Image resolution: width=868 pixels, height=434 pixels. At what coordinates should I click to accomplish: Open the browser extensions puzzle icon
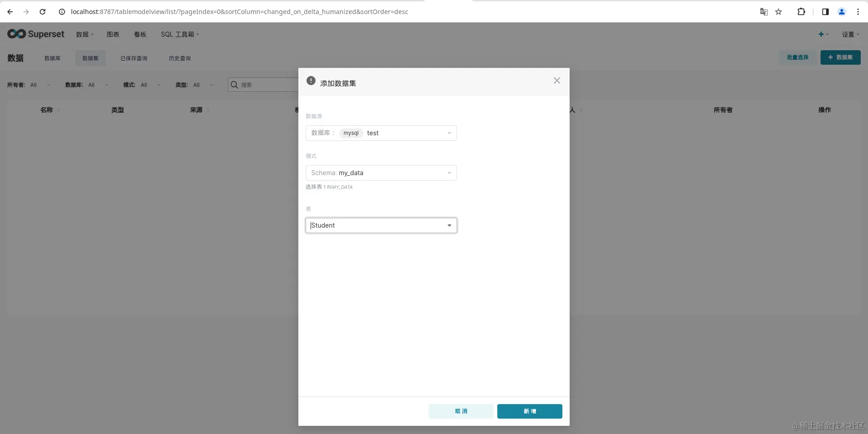coord(801,12)
